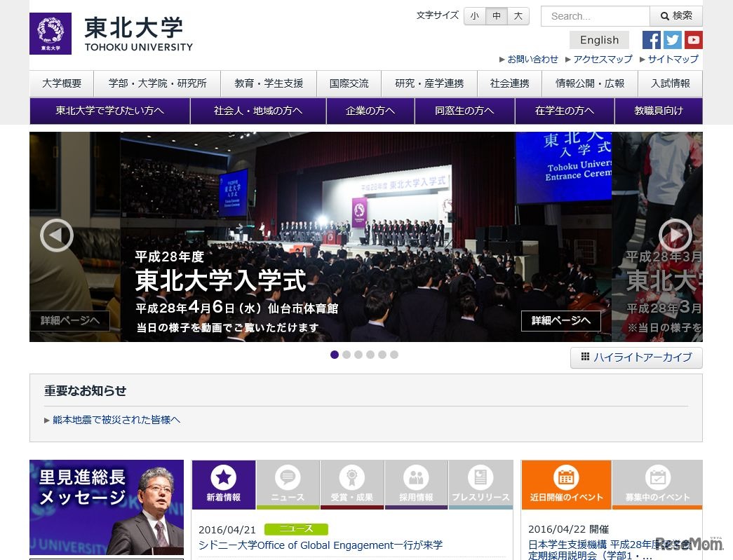
Task: Set font size to large (大)
Action: [518, 16]
